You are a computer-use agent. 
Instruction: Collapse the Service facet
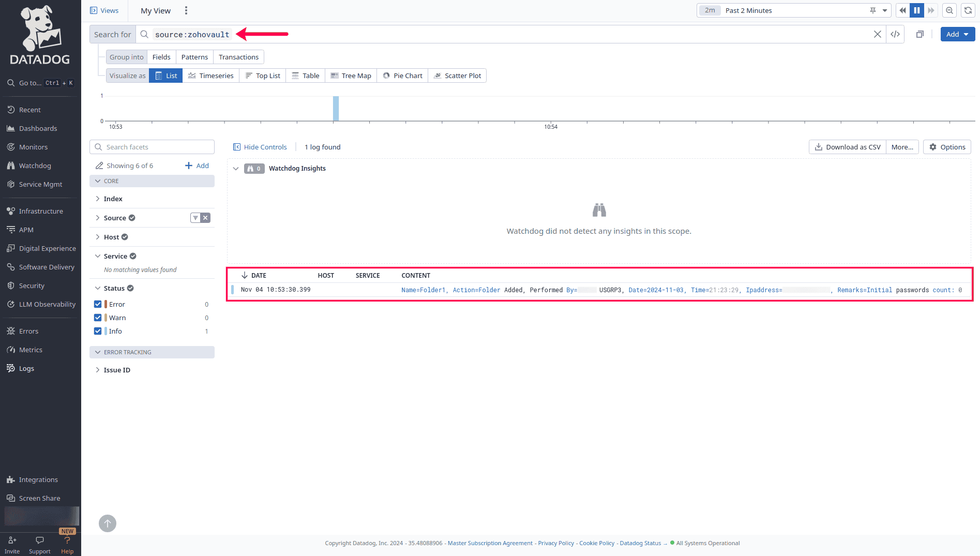pyautogui.click(x=98, y=256)
